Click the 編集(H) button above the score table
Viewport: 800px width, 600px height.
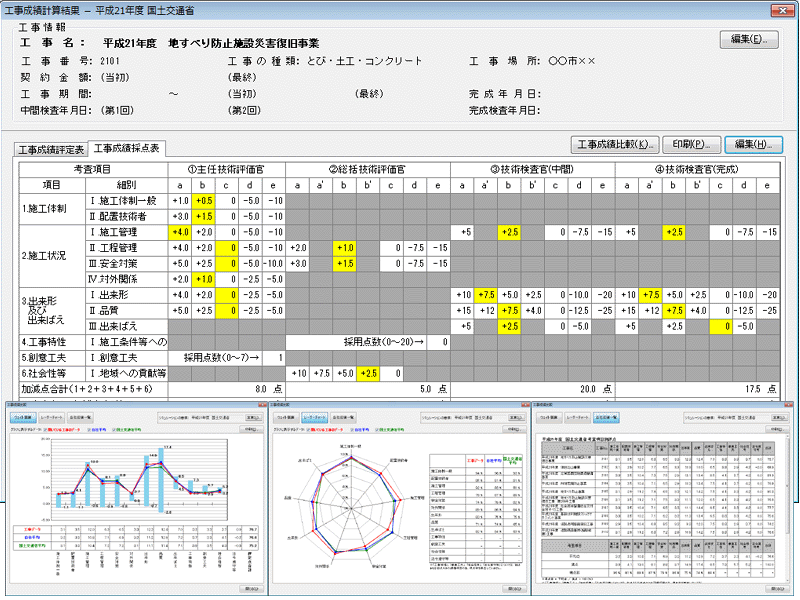753,144
